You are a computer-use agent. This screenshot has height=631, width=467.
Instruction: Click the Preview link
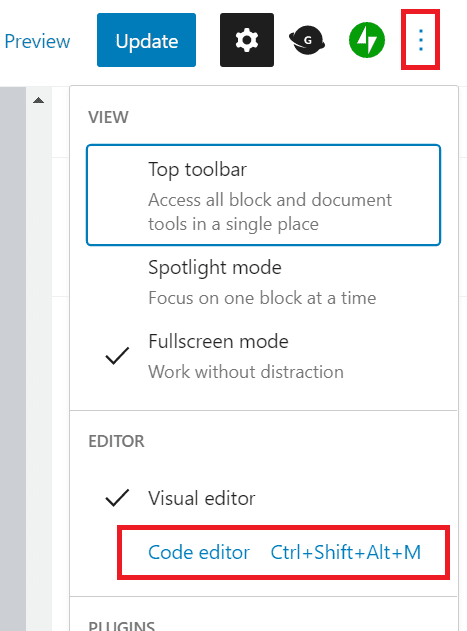37,41
